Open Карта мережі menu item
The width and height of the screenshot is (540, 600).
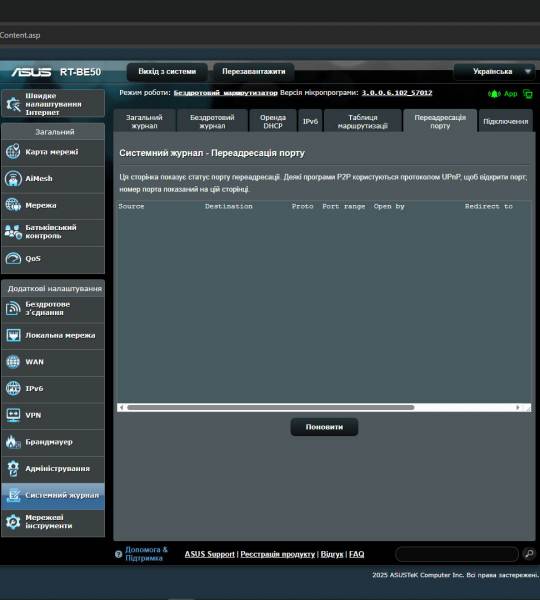[x=53, y=152]
